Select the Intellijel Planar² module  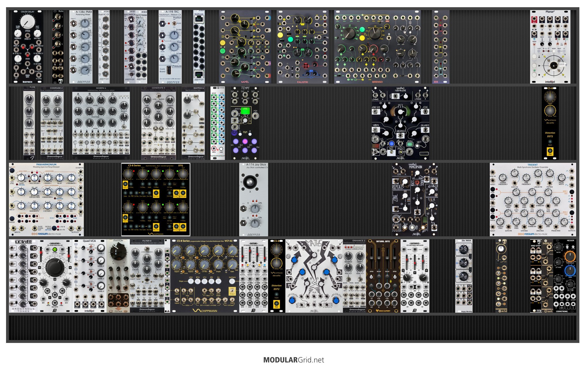(x=550, y=47)
